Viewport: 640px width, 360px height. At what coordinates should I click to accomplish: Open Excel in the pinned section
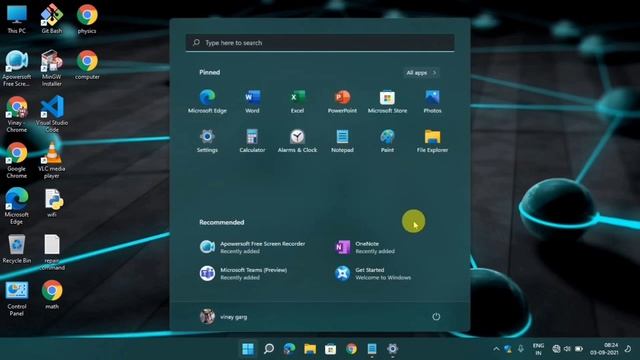[297, 101]
